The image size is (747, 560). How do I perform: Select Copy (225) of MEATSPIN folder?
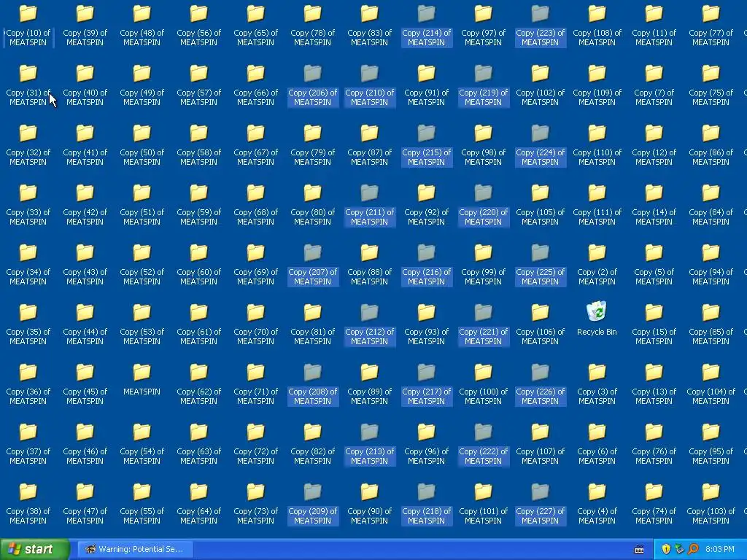point(541,264)
